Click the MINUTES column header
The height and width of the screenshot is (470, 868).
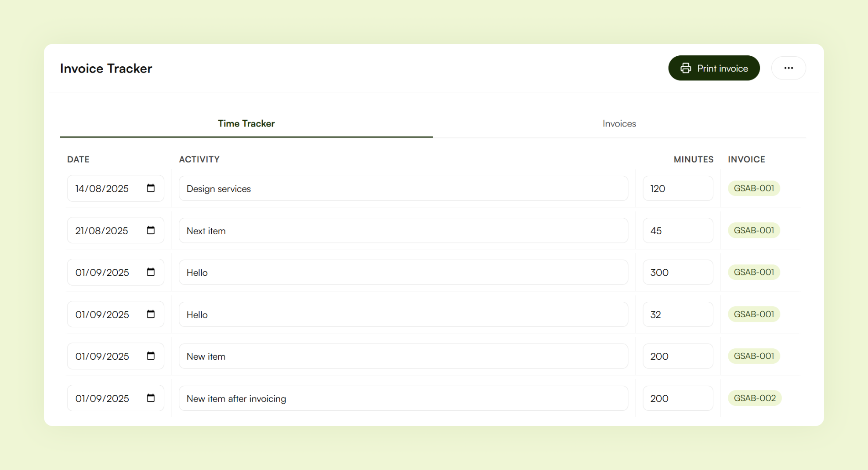click(x=694, y=159)
